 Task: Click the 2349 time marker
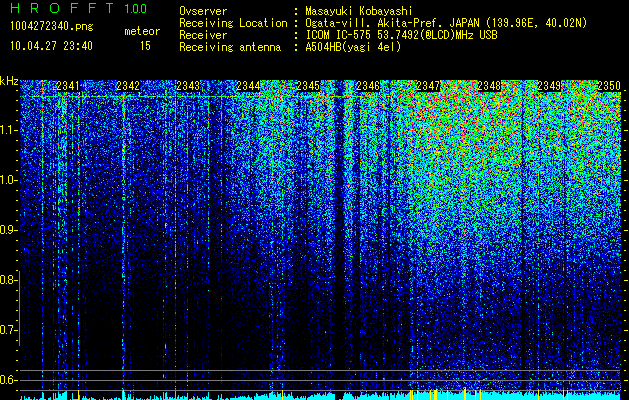(549, 86)
